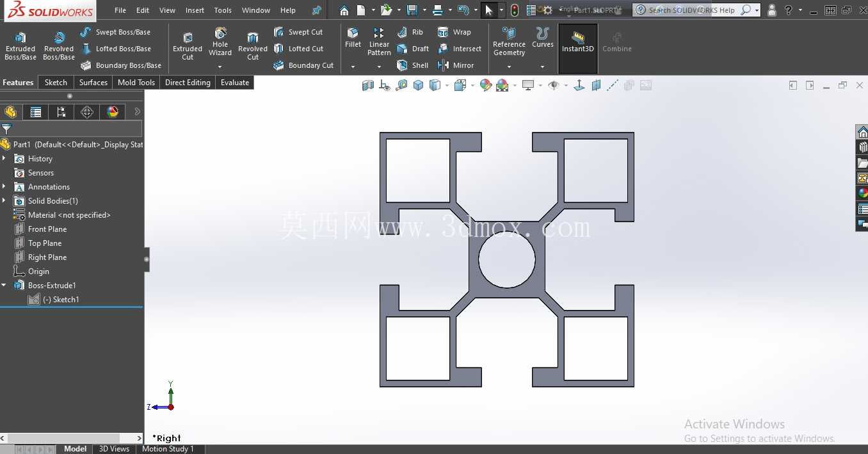The image size is (868, 454).
Task: Expand the Annotations node
Action: [x=4, y=186]
